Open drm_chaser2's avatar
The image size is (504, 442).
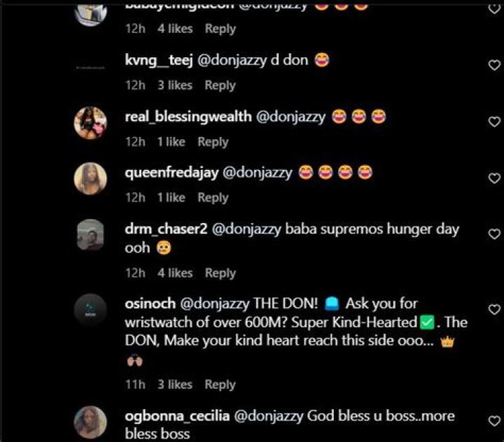(90, 236)
